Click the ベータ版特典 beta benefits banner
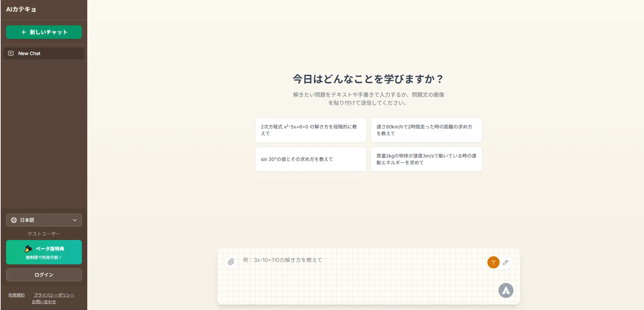This screenshot has width=644, height=310. (44, 252)
